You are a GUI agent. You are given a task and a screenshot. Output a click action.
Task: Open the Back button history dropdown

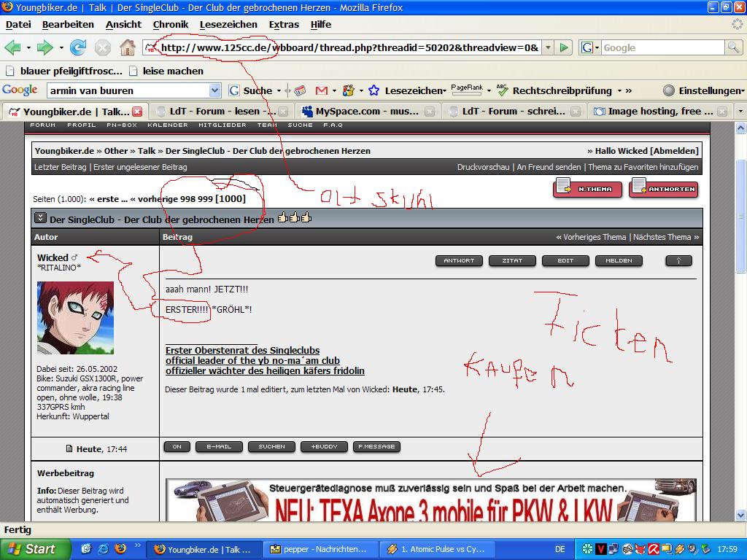click(28, 47)
